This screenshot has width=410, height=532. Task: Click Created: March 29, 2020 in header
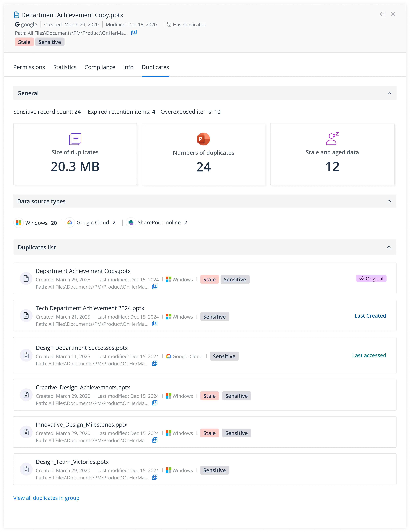click(71, 25)
